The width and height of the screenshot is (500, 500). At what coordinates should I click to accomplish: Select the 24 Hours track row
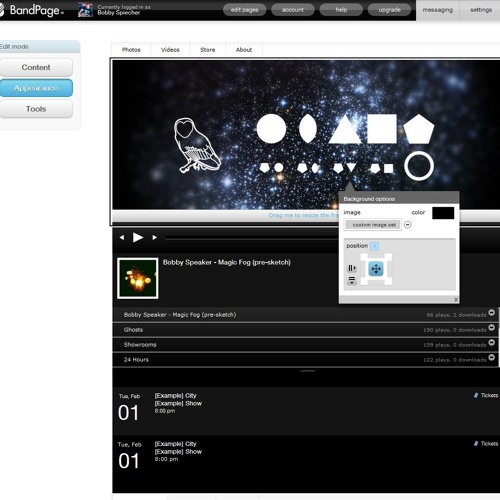point(305,360)
